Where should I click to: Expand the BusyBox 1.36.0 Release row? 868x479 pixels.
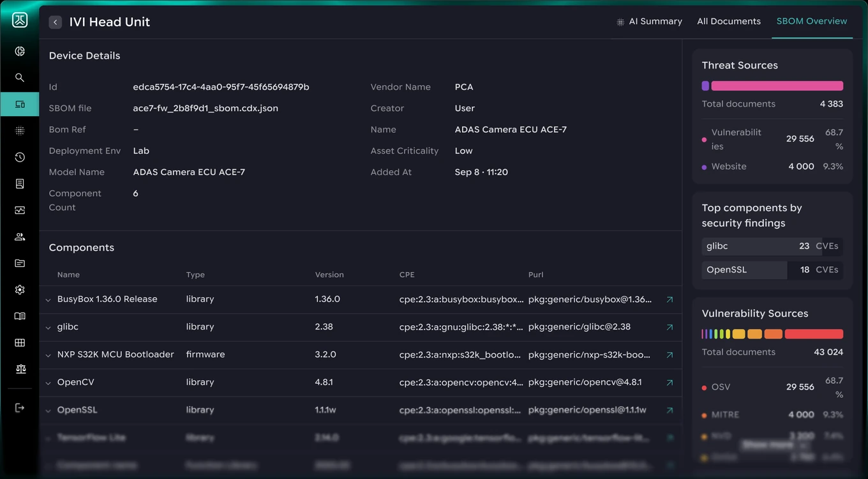tap(48, 300)
